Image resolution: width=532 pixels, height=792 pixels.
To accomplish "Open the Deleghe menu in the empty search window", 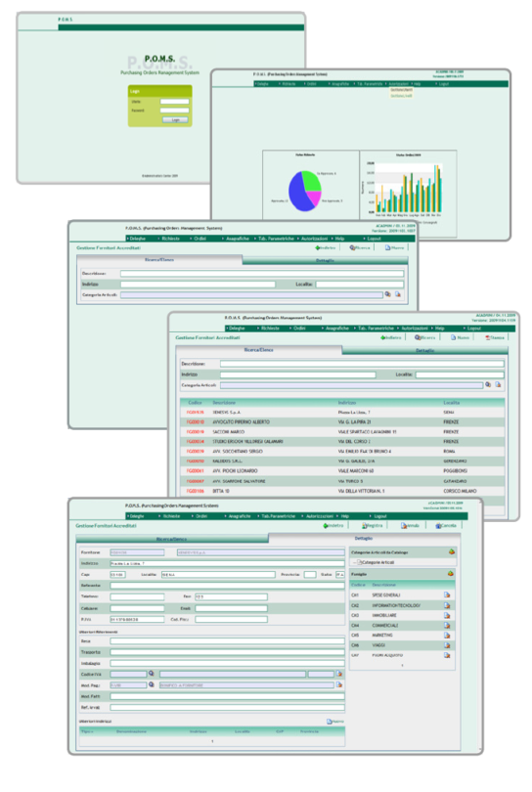I will coord(136,239).
